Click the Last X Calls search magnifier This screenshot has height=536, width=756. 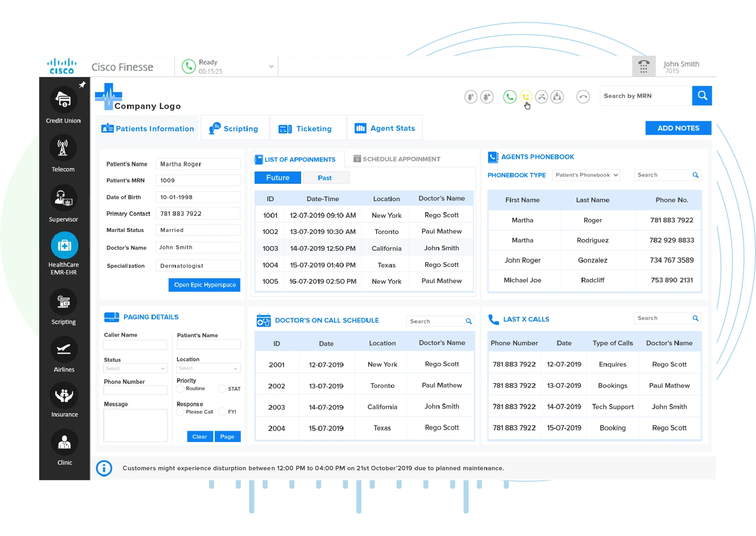coord(695,318)
